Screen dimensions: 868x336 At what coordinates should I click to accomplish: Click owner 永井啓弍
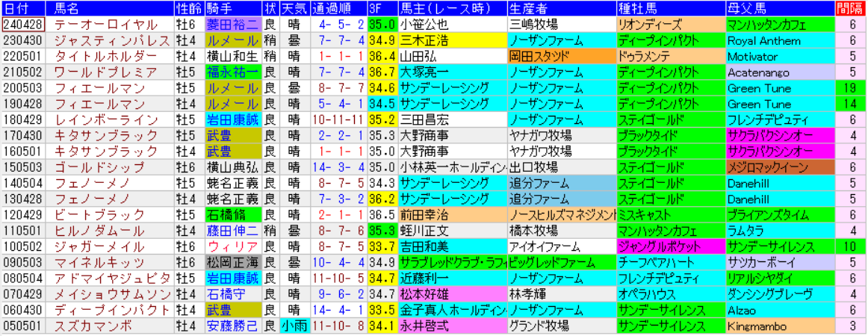coord(452,326)
